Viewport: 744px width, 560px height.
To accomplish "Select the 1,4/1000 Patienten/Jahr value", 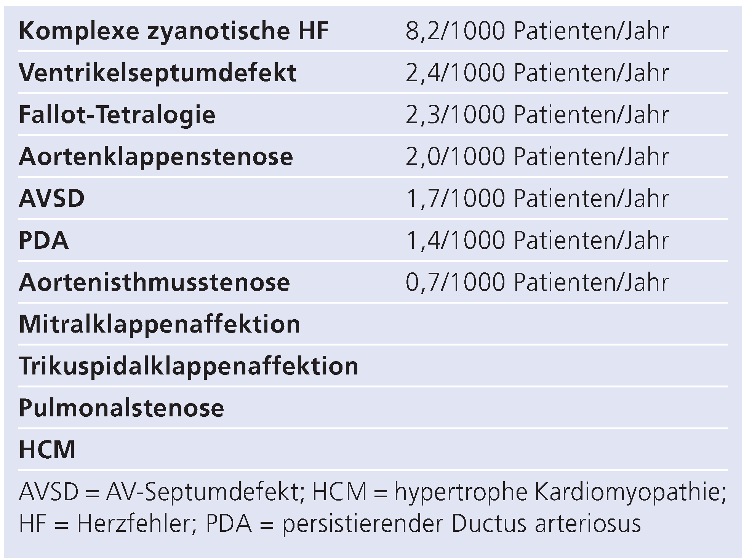I will click(537, 240).
